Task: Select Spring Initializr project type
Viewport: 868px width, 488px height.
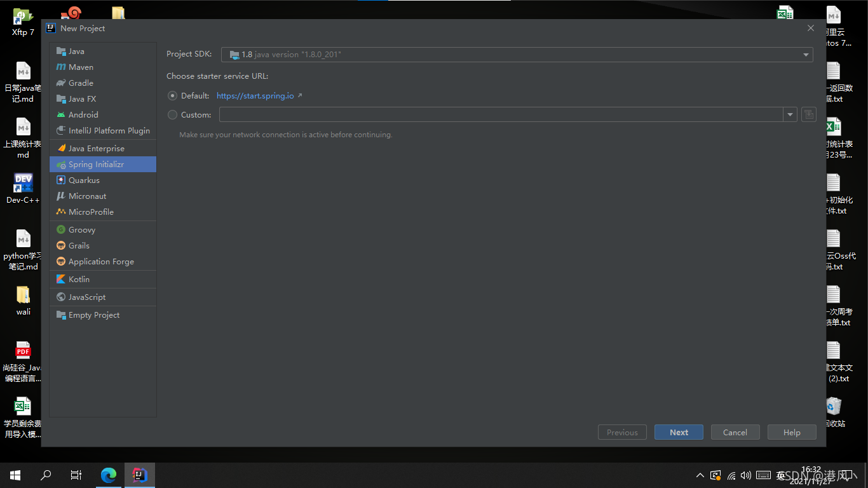Action: [103, 165]
